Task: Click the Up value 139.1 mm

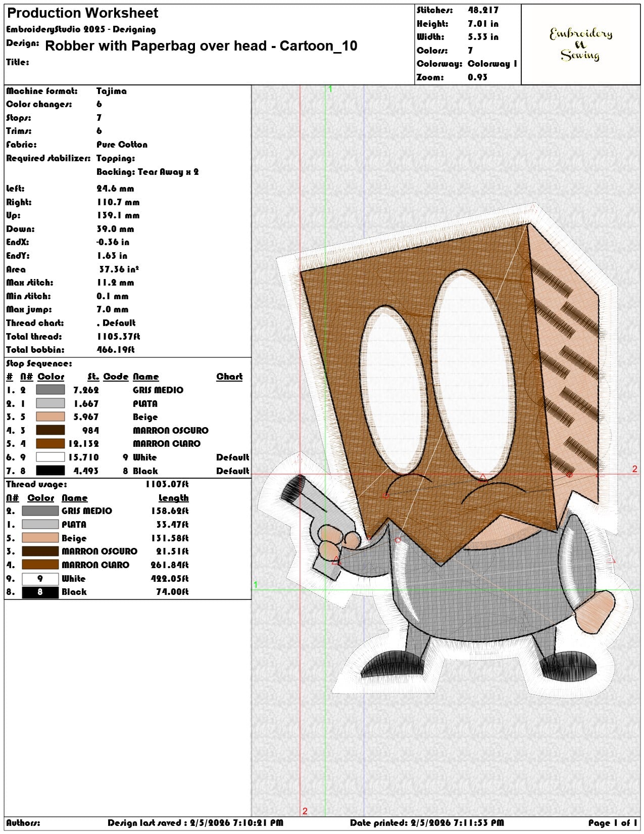Action: coord(118,215)
